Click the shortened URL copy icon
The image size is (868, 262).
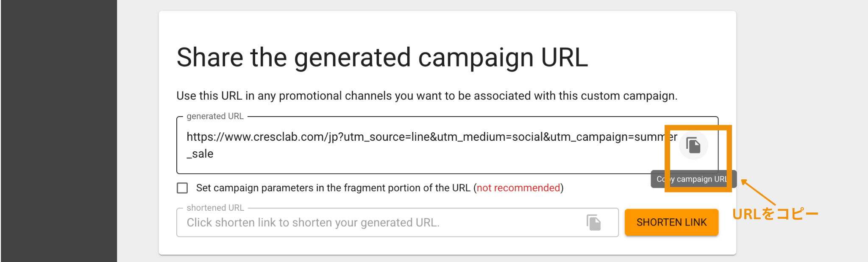point(593,222)
